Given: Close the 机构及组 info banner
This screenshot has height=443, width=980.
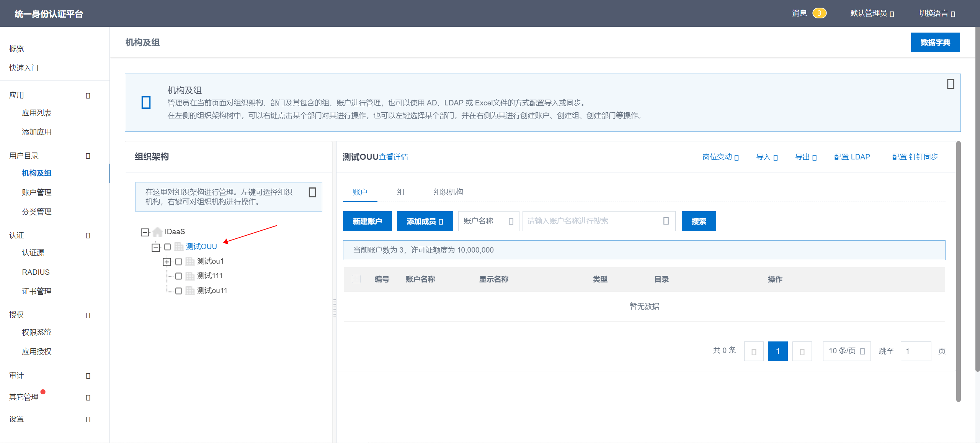Looking at the screenshot, I should tap(950, 84).
